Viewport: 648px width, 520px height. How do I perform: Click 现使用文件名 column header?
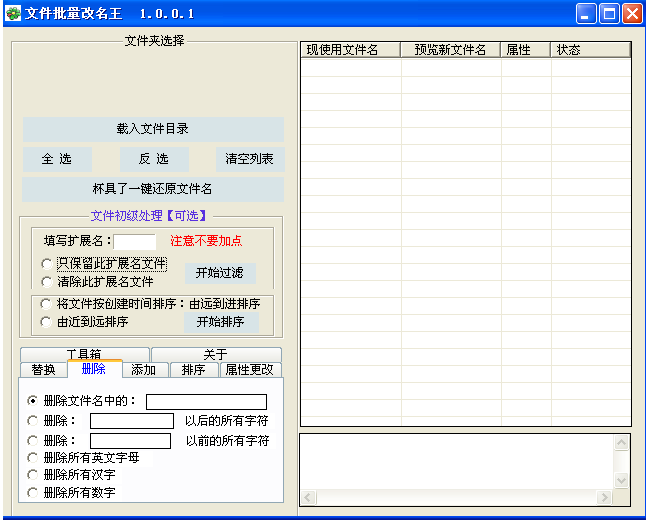[350, 50]
